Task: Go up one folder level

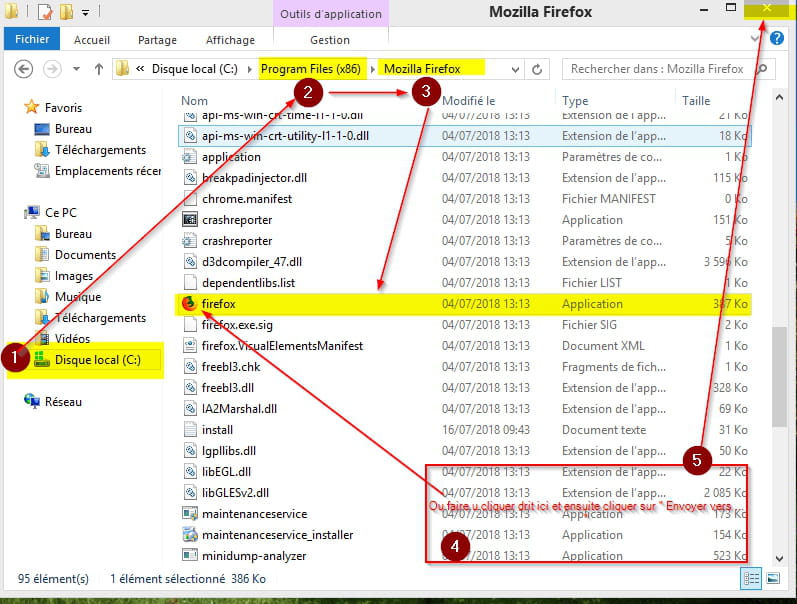Action: 99,69
